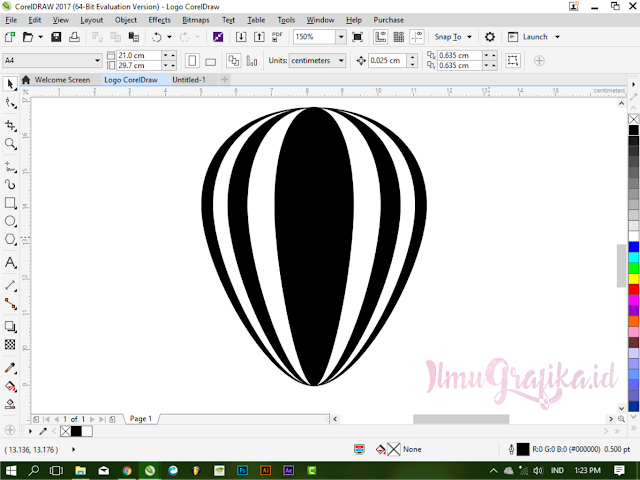The width and height of the screenshot is (640, 480).
Task: Open the Open-file arrow dropdown
Action: (x=40, y=37)
